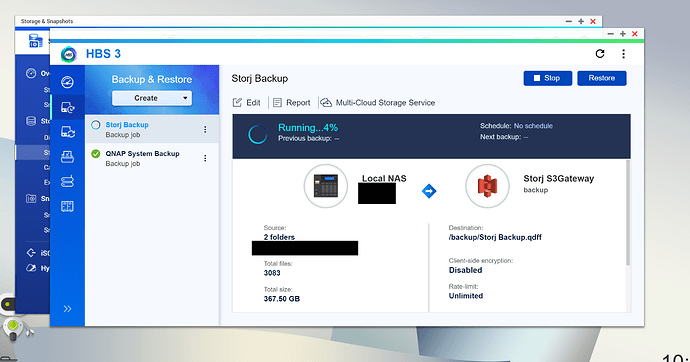690x362 pixels.
Task: Click the Storj S3Gateway storage icon
Action: click(x=487, y=186)
